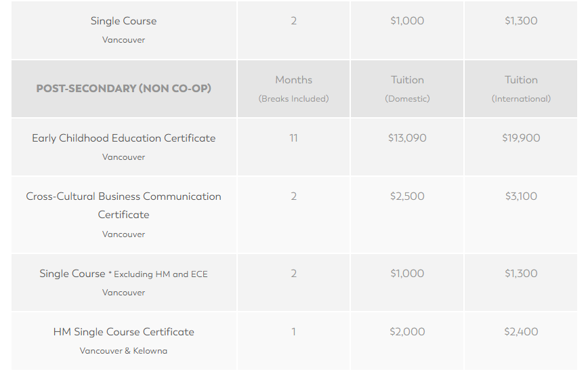Image resolution: width=588 pixels, height=376 pixels.
Task: Select the $19,900 international tuition amount
Action: pyautogui.click(x=521, y=138)
